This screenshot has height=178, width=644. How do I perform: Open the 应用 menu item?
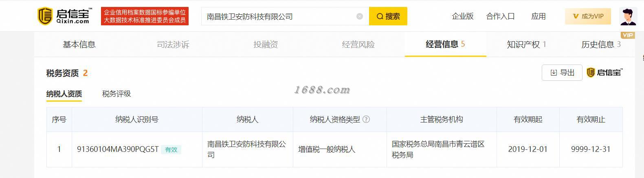tap(538, 16)
